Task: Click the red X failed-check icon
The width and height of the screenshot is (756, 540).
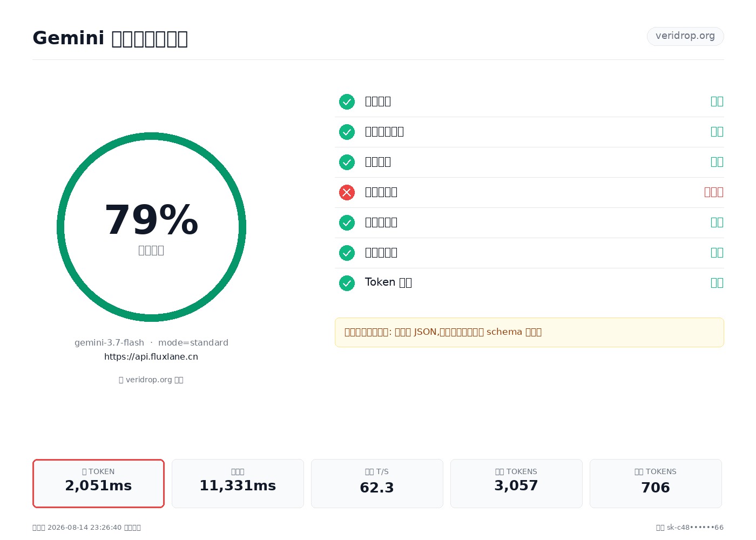Action: coord(347,192)
